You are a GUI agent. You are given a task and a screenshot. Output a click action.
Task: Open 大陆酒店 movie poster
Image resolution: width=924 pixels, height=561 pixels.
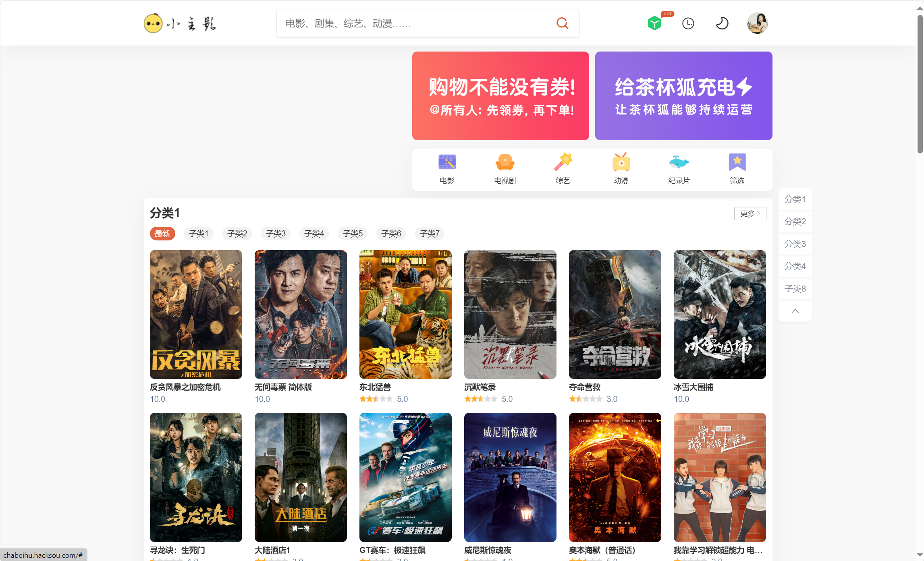coord(301,477)
